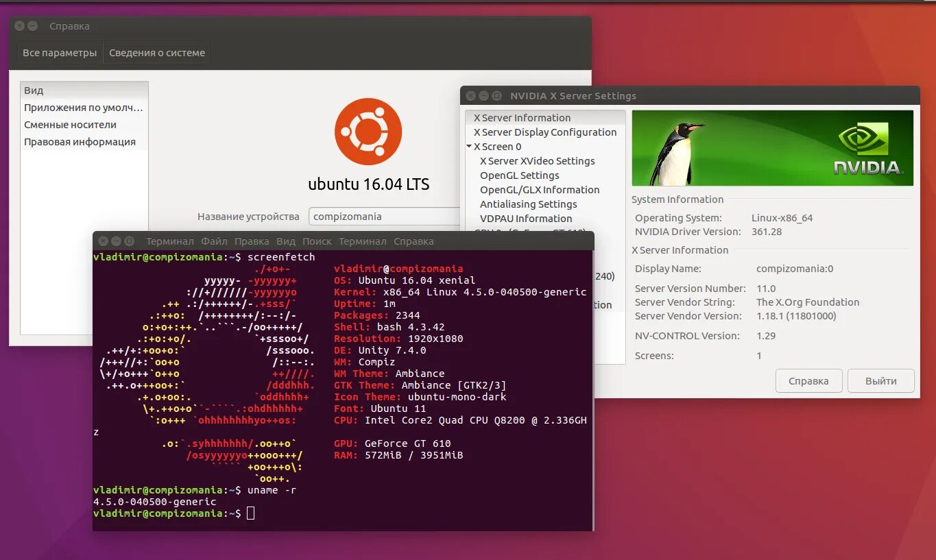The height and width of the screenshot is (560, 936).
Task: Click the Font: Ubuntu 11 line
Action: (380, 409)
